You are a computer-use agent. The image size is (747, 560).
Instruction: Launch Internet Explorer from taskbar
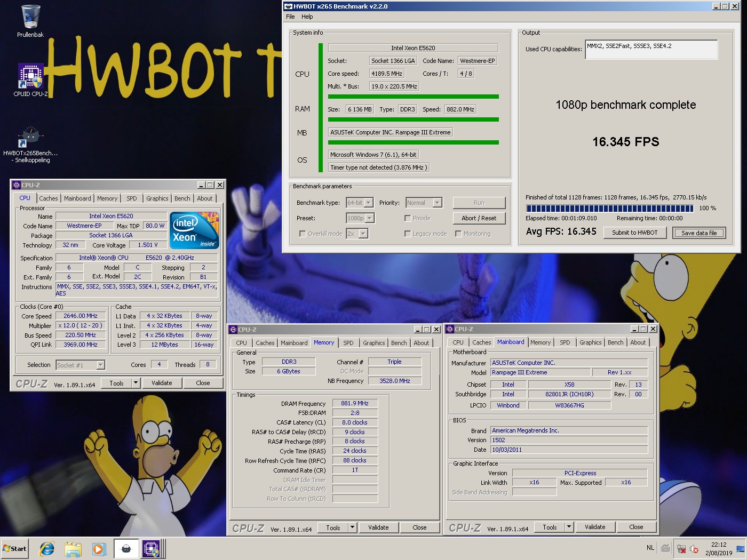point(47,548)
